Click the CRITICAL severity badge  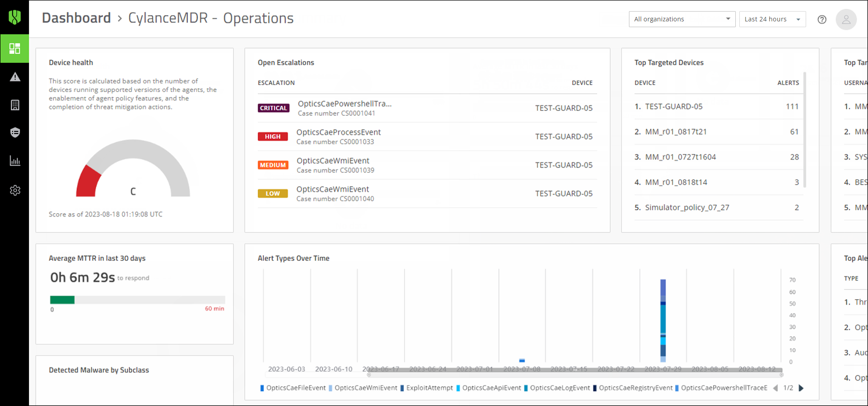pyautogui.click(x=273, y=108)
